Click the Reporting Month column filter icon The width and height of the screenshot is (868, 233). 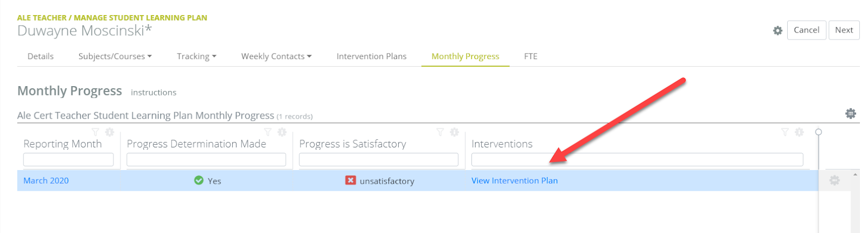95,132
